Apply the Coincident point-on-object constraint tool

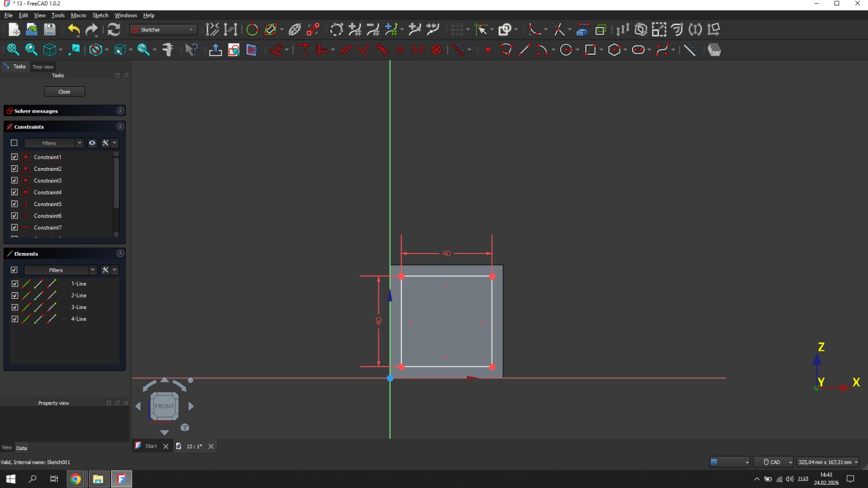304,50
